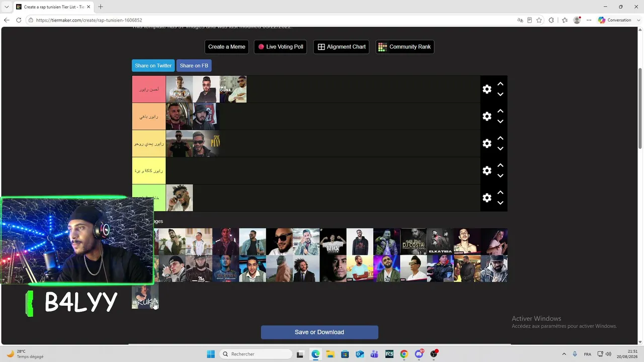Share the tier list on Twitter

pyautogui.click(x=153, y=65)
